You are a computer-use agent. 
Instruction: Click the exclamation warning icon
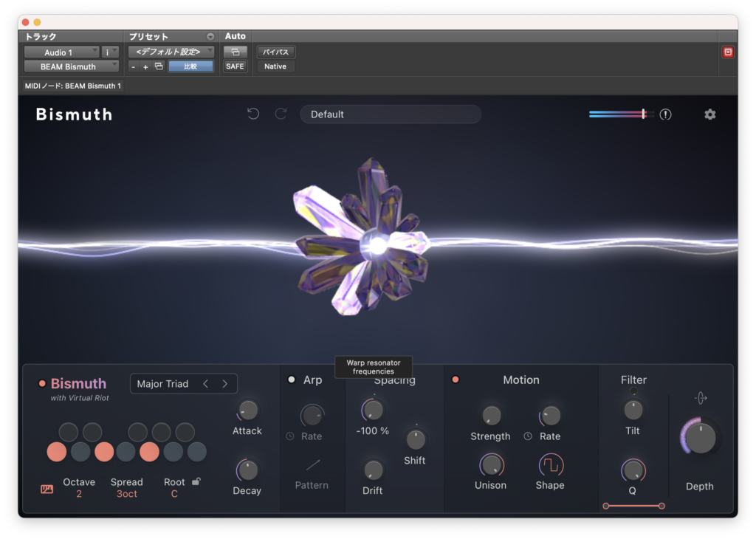(665, 114)
